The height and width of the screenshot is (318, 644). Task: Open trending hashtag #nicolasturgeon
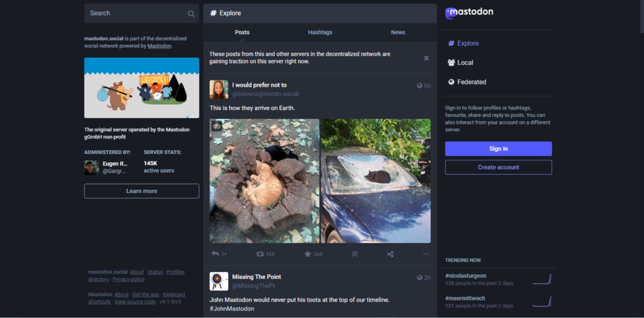coord(466,276)
